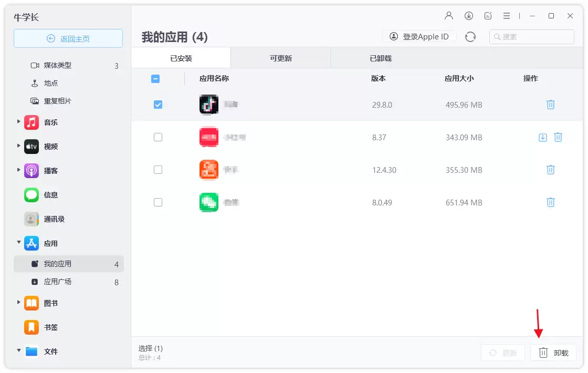Open the feedback note icon in title bar
Viewport: 588px width, 373px height.
tap(488, 16)
